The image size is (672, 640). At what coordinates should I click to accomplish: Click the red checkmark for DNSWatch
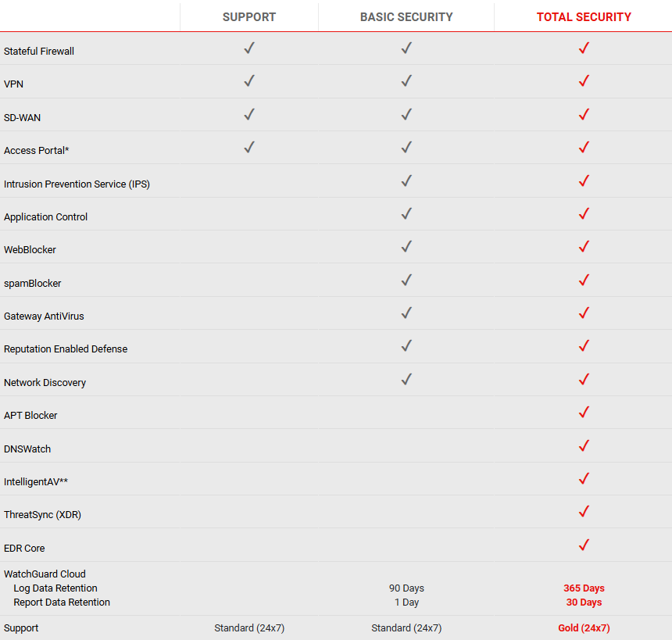[x=583, y=446]
